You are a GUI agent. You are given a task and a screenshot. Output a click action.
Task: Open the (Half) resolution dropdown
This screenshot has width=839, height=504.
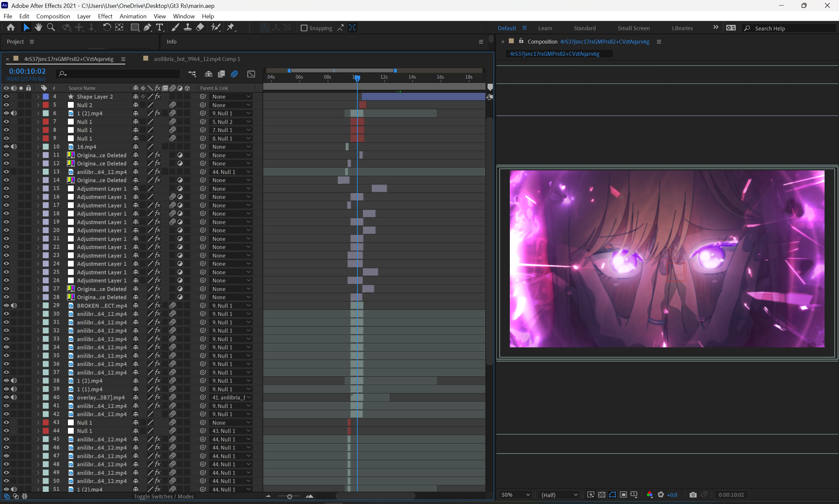click(559, 495)
